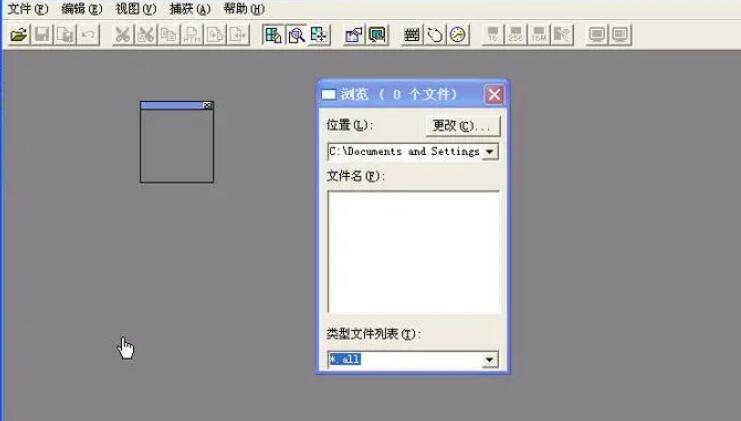Click the clock timer toolbar icon
This screenshot has height=421, width=741.
[x=458, y=35]
